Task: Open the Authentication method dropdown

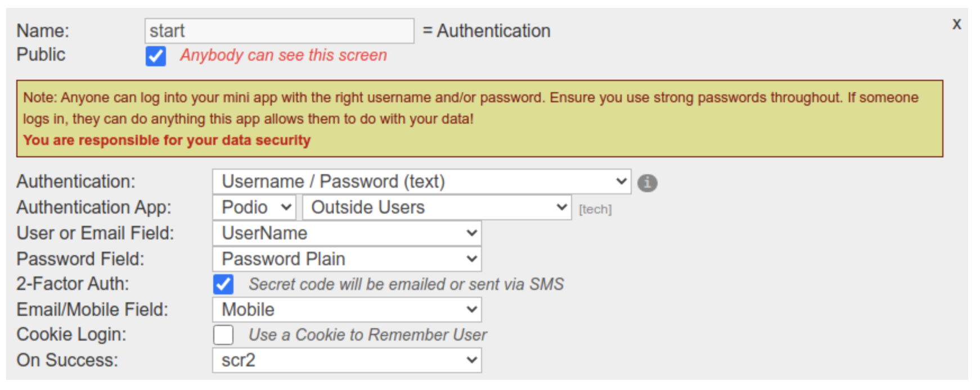Action: 421,182
